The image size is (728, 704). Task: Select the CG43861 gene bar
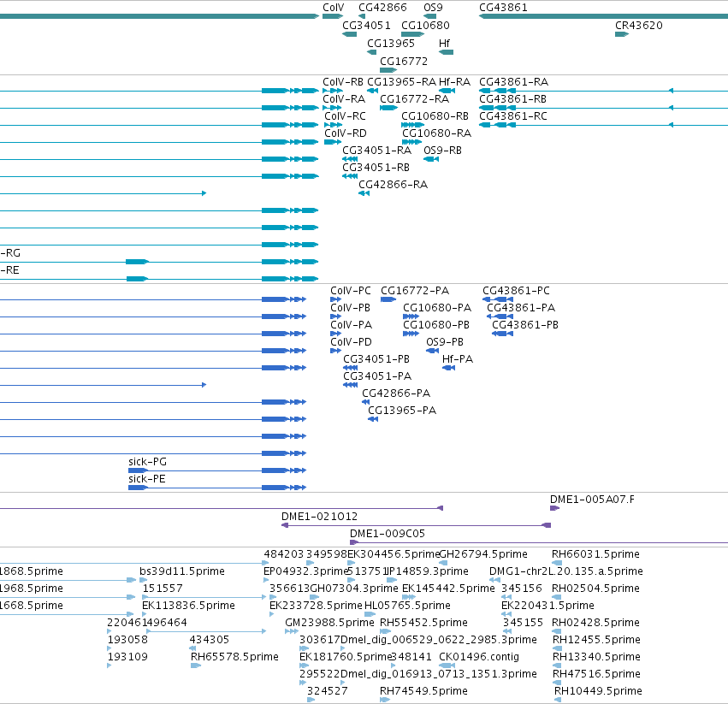coord(603,16)
